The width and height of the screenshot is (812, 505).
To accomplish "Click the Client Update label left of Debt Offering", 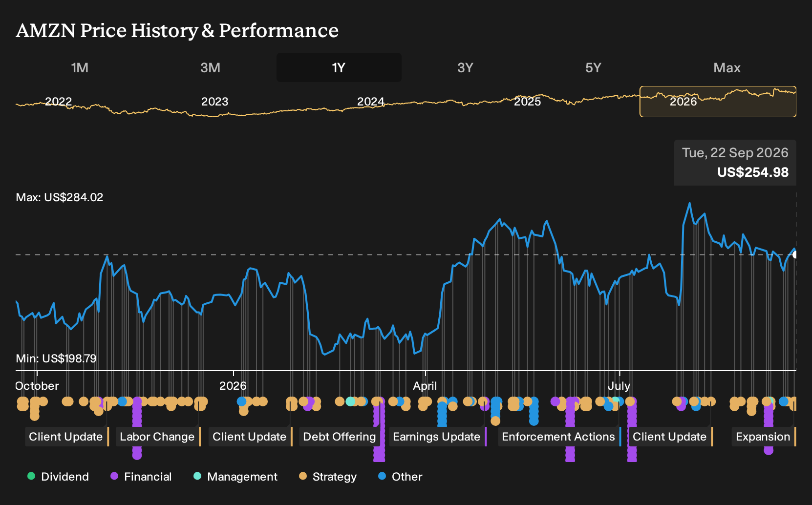I will click(251, 437).
